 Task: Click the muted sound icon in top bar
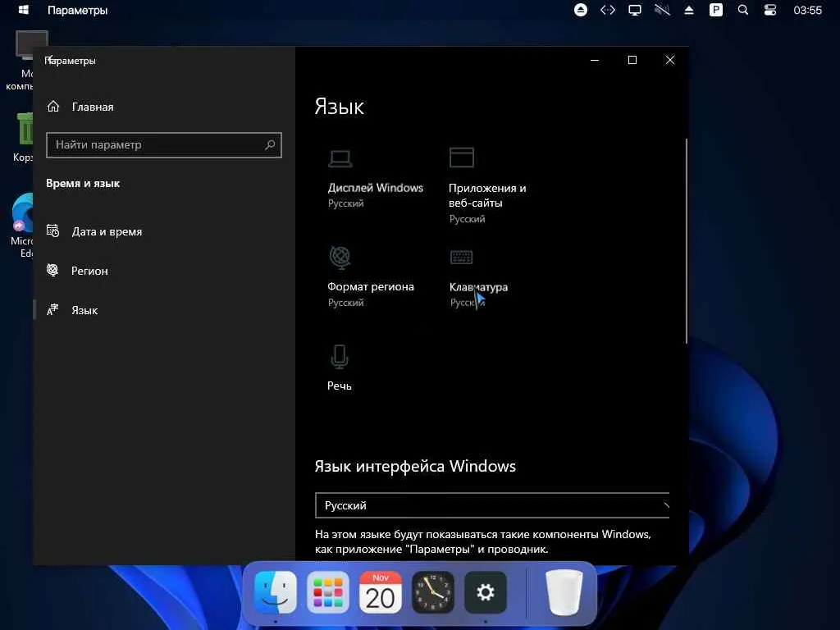662,10
